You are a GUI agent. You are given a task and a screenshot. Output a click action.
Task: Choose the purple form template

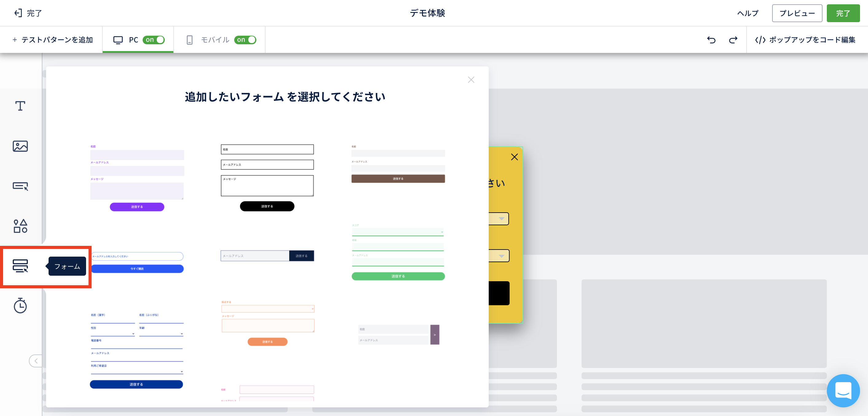[137, 178]
